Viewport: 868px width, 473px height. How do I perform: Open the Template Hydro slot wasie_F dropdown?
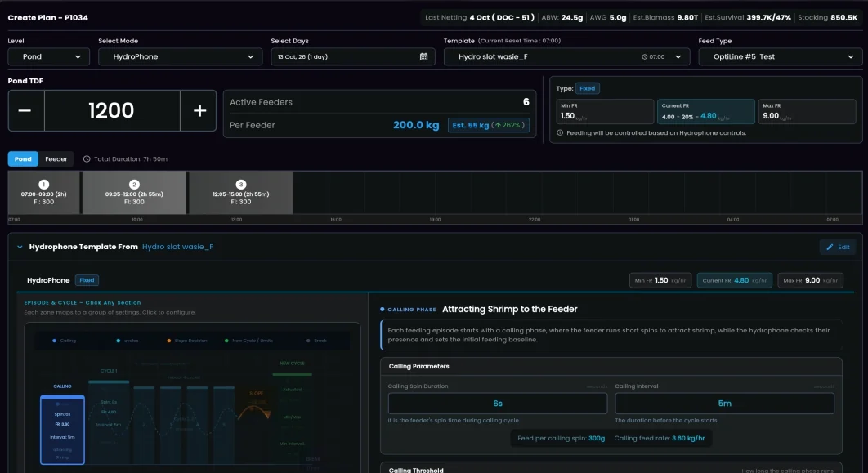[566, 56]
